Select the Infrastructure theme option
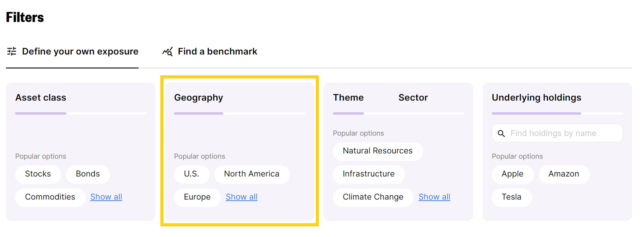Viewport: 644px width, 237px height. [368, 174]
